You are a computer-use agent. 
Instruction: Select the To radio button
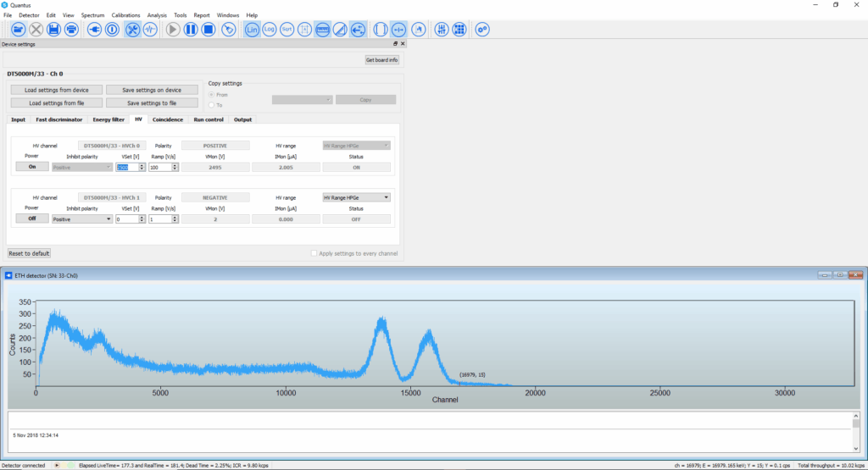pyautogui.click(x=211, y=105)
